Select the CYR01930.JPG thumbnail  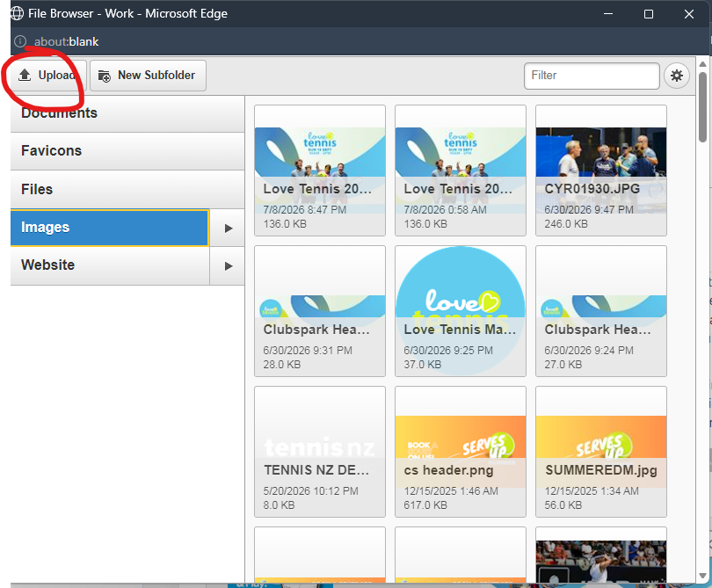click(601, 171)
